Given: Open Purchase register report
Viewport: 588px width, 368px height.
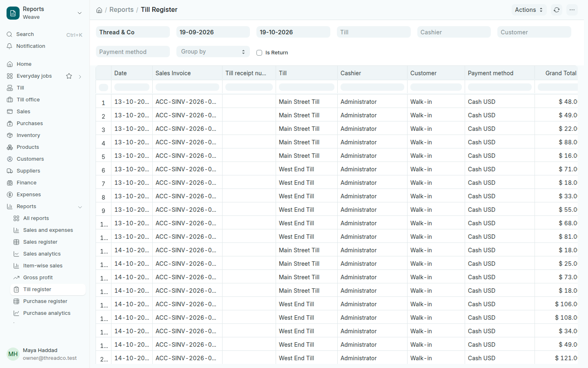Looking at the screenshot, I should pyautogui.click(x=48, y=301).
